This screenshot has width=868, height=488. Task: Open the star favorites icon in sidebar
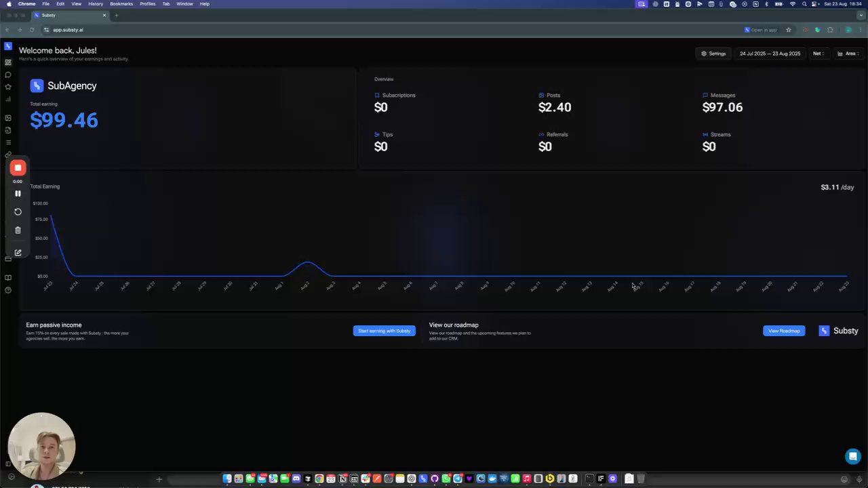(8, 87)
